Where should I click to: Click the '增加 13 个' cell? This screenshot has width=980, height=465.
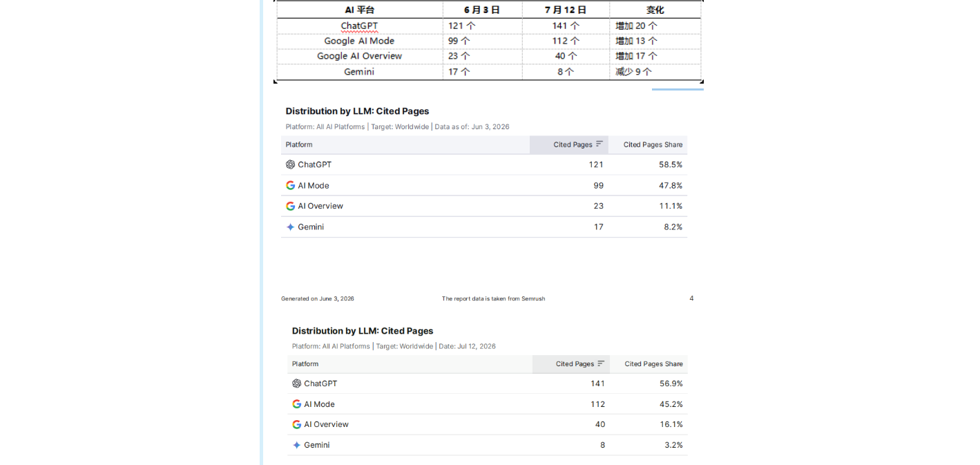655,41
